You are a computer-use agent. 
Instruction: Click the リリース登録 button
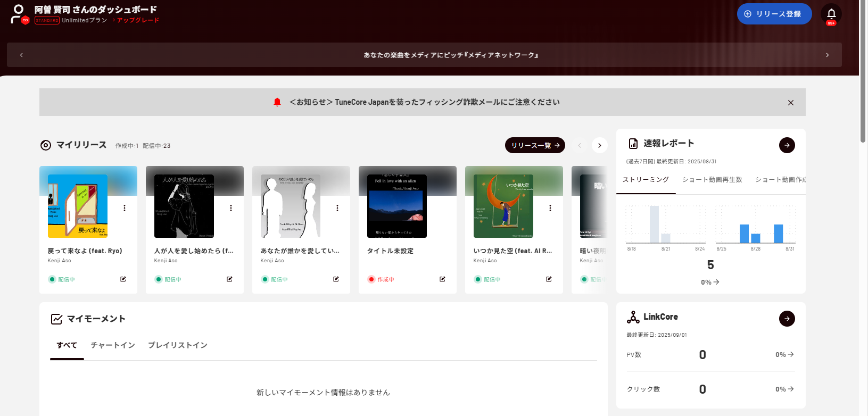pyautogui.click(x=774, y=14)
